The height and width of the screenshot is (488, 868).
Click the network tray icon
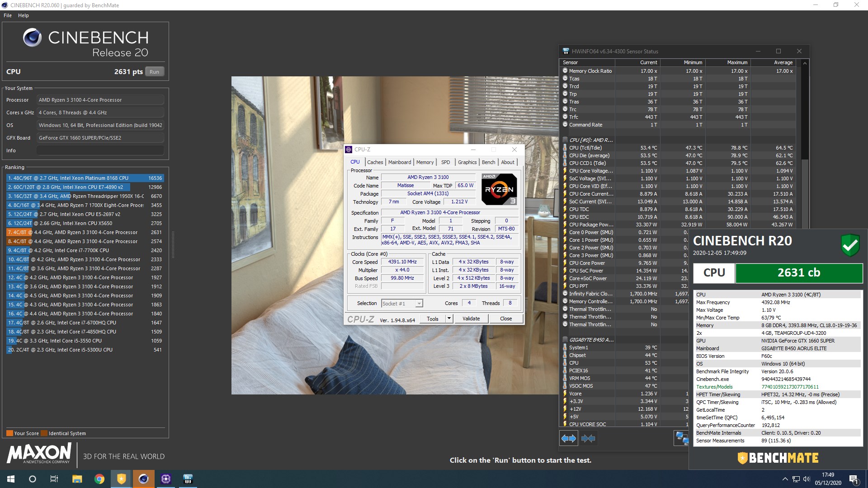(796, 479)
